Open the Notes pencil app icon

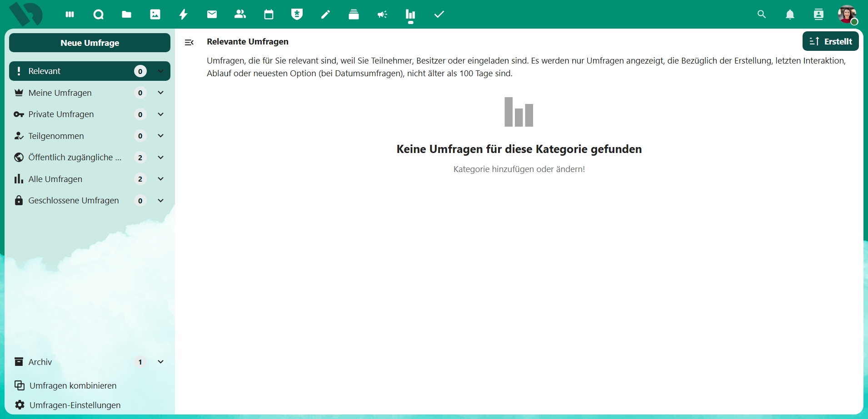click(325, 15)
